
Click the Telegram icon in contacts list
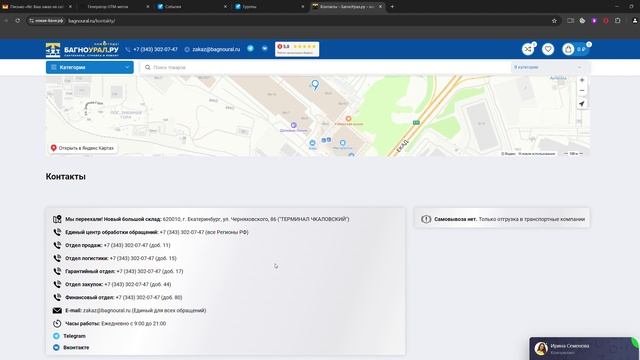coord(56,336)
